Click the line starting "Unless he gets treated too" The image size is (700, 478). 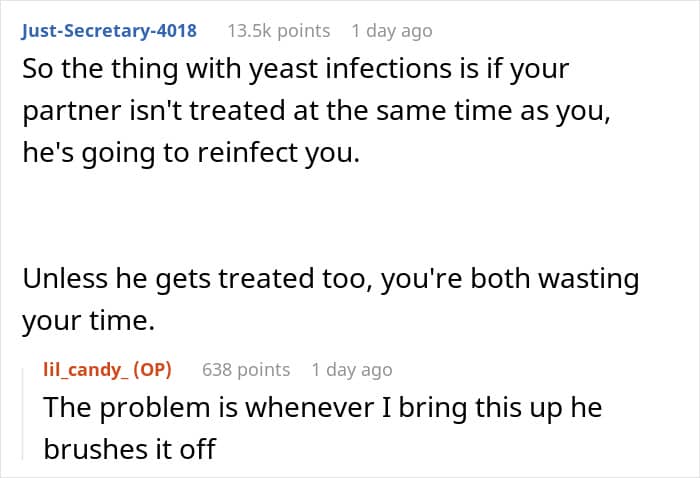[x=330, y=279]
